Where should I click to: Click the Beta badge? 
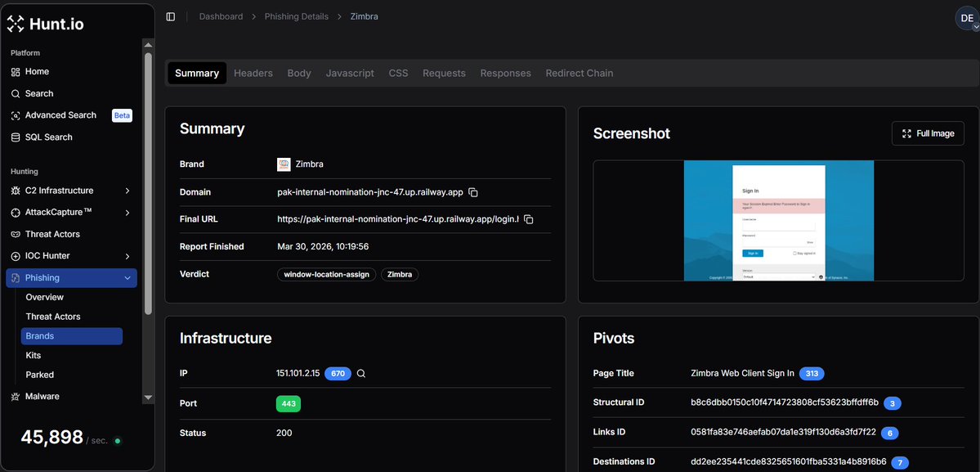tap(122, 115)
